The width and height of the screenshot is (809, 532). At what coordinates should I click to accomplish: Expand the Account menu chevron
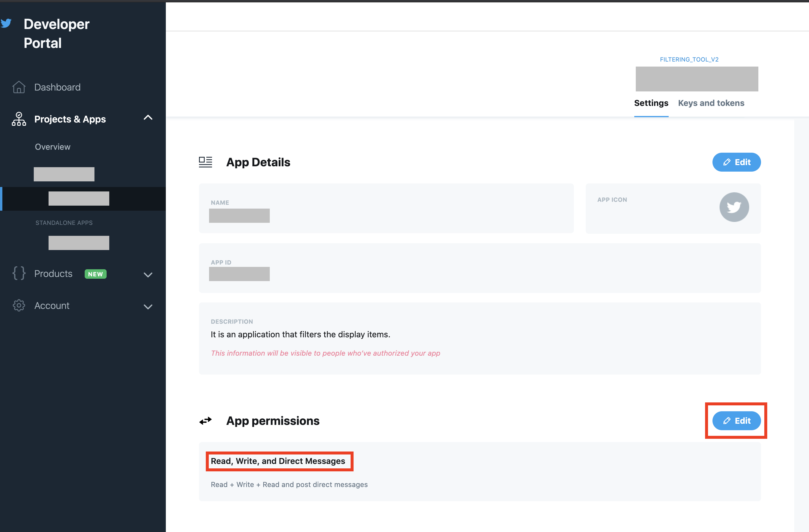click(x=148, y=307)
